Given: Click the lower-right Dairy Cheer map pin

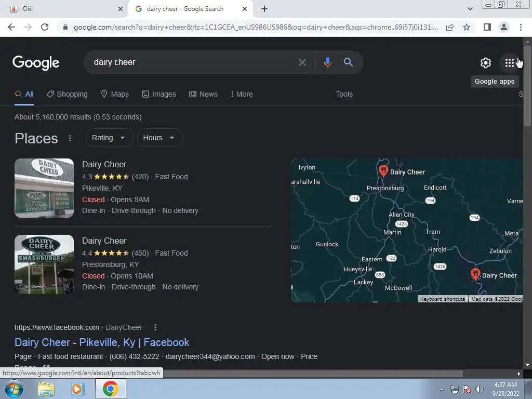Looking at the screenshot, I should (x=476, y=274).
